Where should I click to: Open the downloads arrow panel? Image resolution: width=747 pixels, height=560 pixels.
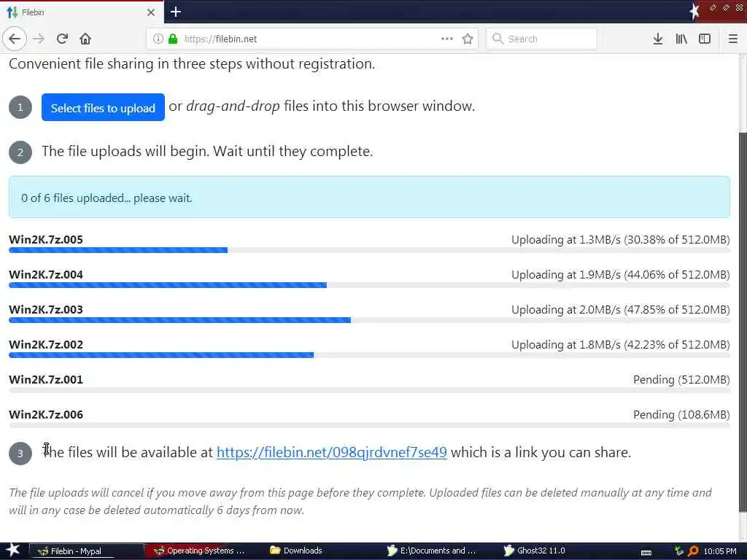(657, 39)
